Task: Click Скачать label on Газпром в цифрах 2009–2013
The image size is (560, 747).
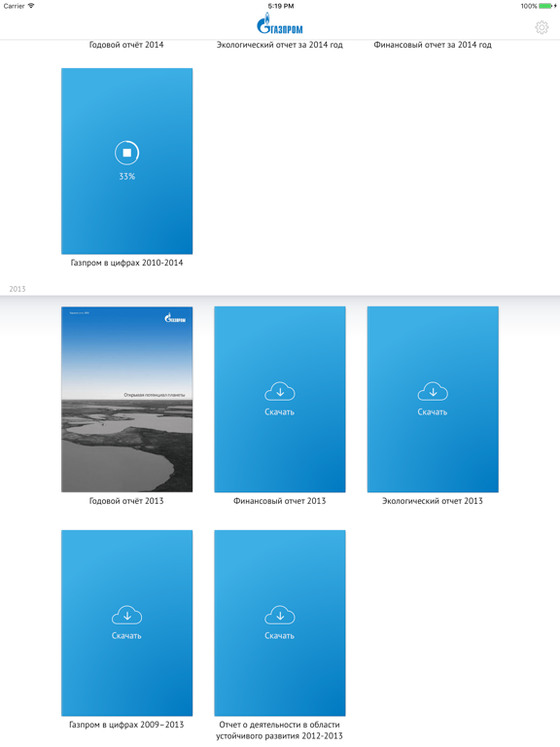Action: point(126,635)
